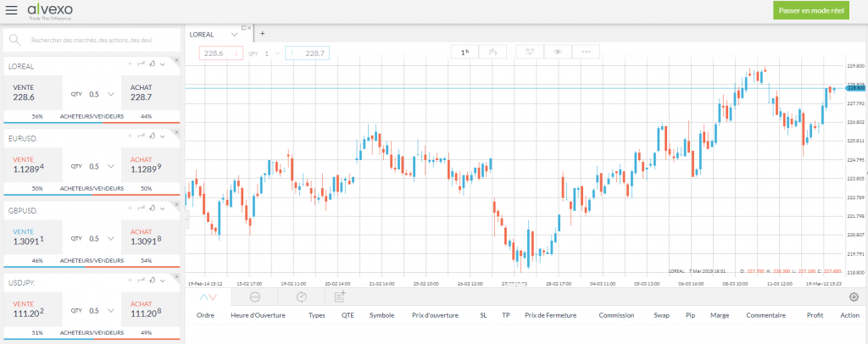Expand the EURUSD card options chevron
Image resolution: width=868 pixels, height=344 pixels.
(163, 136)
